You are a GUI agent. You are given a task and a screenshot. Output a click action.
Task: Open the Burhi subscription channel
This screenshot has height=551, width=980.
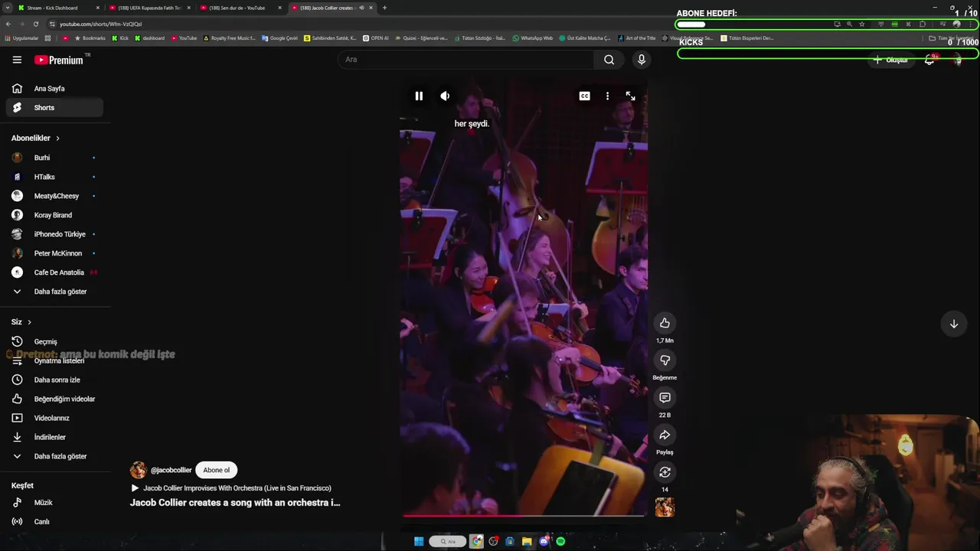[54, 158]
